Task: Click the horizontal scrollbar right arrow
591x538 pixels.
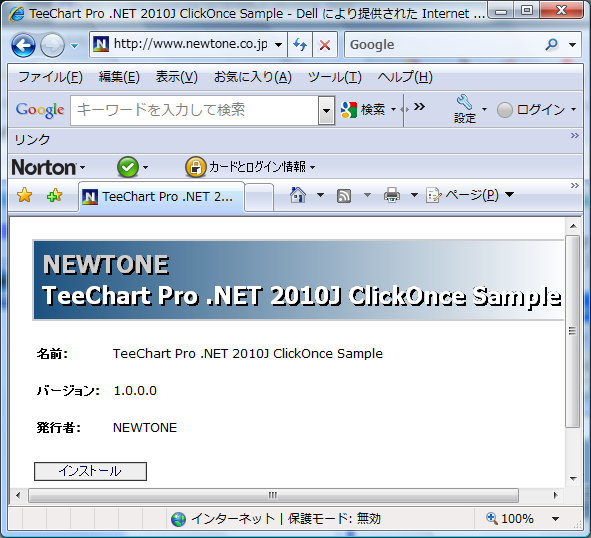Action: click(x=555, y=495)
